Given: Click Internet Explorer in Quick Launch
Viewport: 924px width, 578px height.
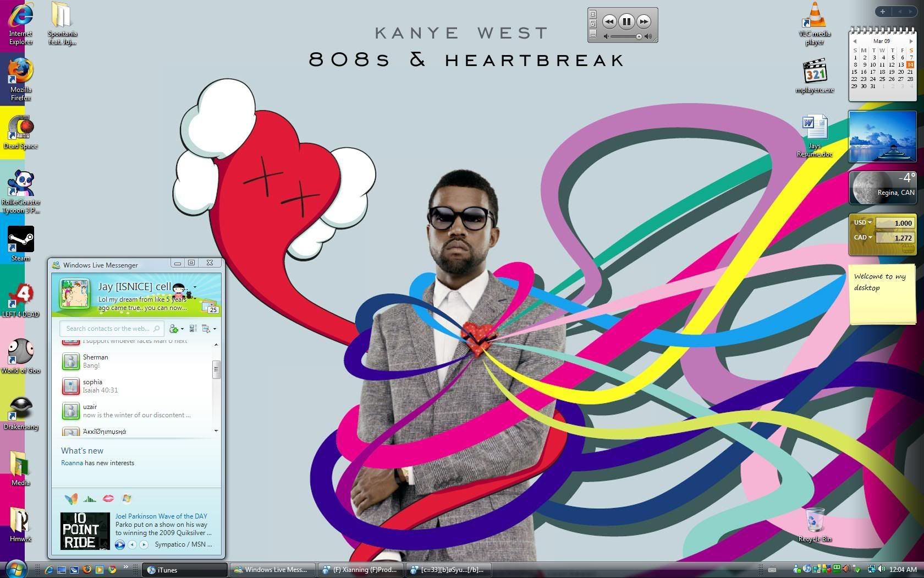Looking at the screenshot, I should pyautogui.click(x=49, y=570).
